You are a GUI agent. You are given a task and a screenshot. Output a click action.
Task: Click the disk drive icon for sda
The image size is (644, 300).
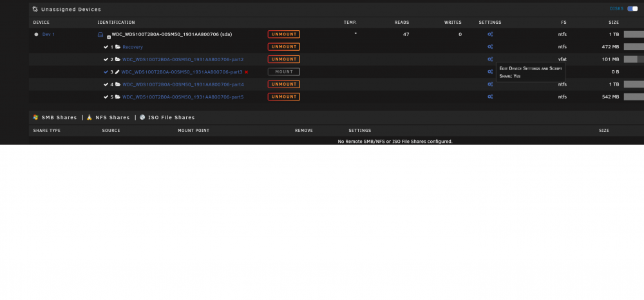[100, 35]
